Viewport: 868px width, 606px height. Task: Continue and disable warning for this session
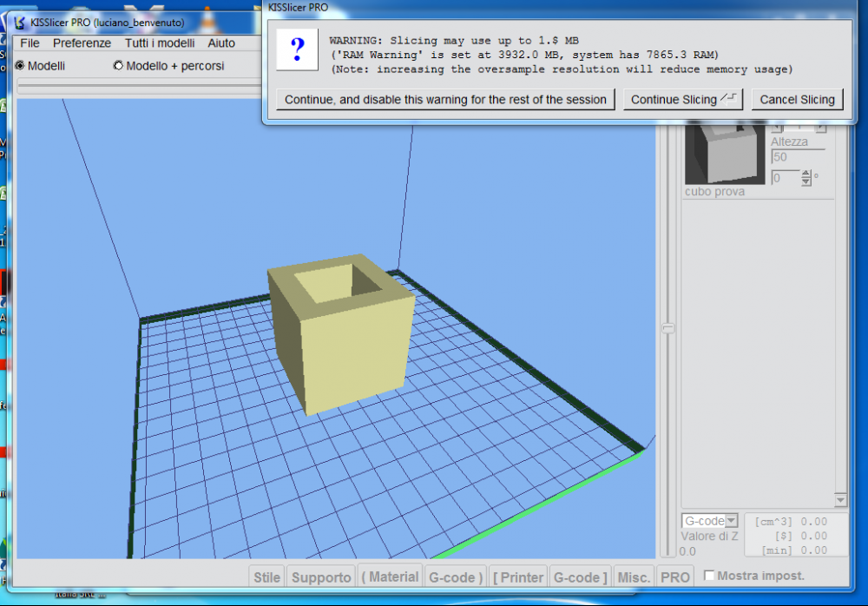point(445,100)
